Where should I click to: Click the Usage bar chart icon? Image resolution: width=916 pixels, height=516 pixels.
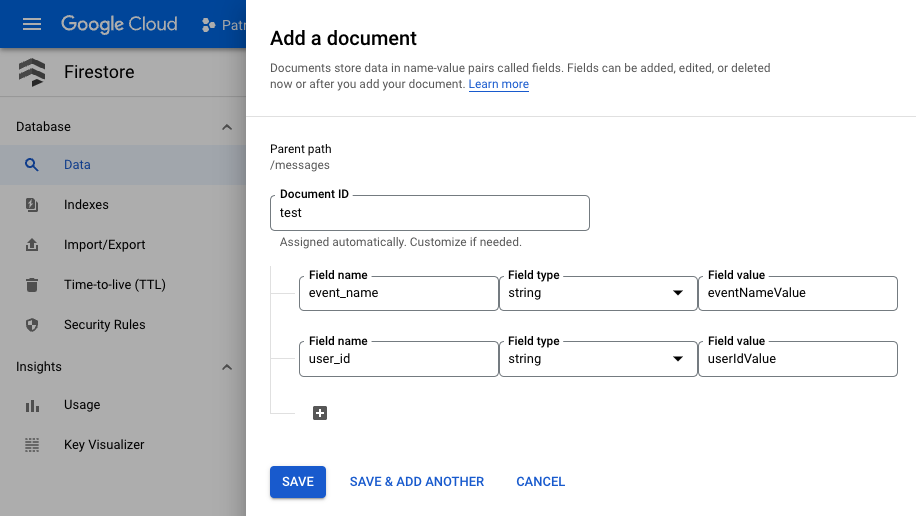[x=32, y=405]
